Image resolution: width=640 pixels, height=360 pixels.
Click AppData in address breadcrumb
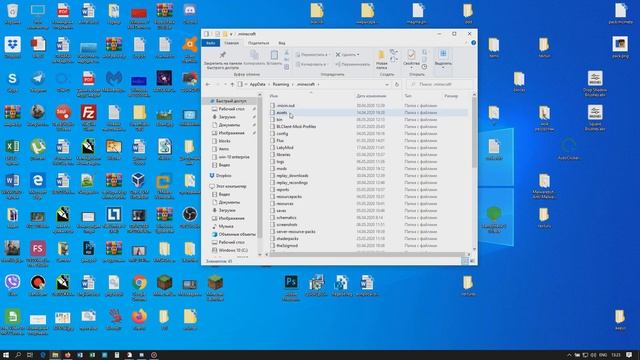point(258,84)
